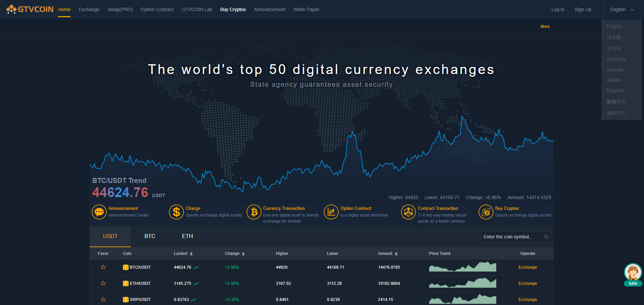Click the BTC/USDT price trend sparkline
The width and height of the screenshot is (644, 305).
pyautogui.click(x=463, y=267)
